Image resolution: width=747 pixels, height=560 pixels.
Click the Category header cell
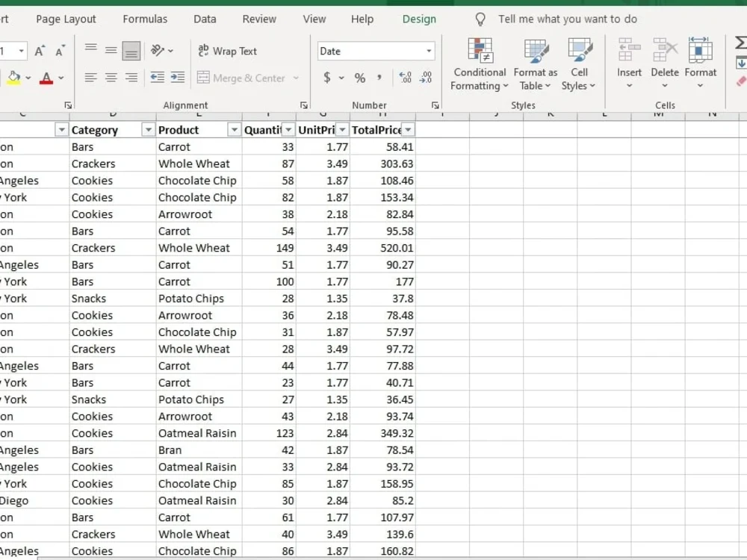coord(113,129)
